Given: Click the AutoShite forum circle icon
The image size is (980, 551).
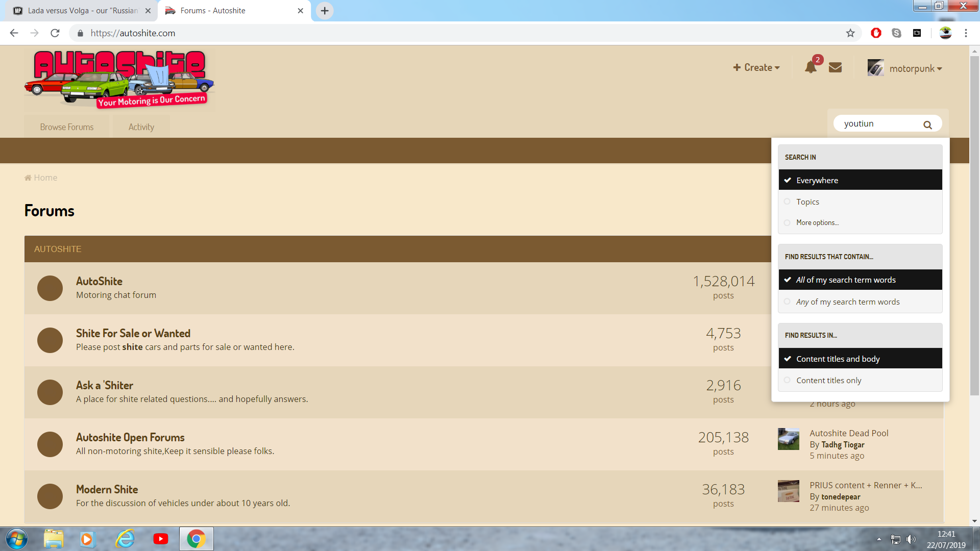Looking at the screenshot, I should [x=50, y=288].
